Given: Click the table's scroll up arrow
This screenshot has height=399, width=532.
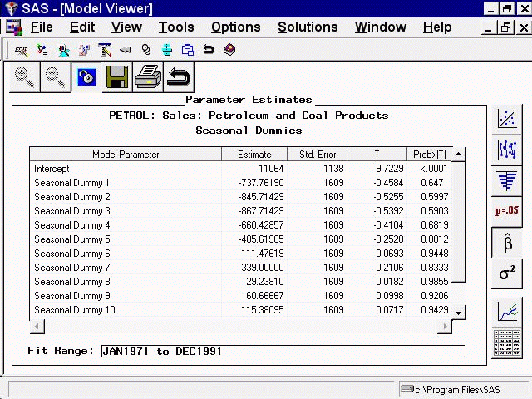Looking at the screenshot, I should (459, 155).
